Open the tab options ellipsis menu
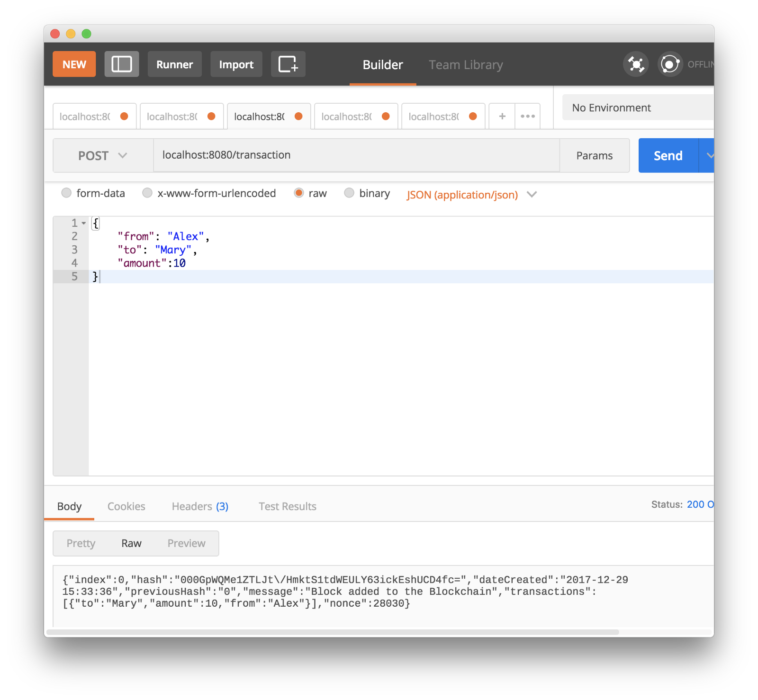 528,116
